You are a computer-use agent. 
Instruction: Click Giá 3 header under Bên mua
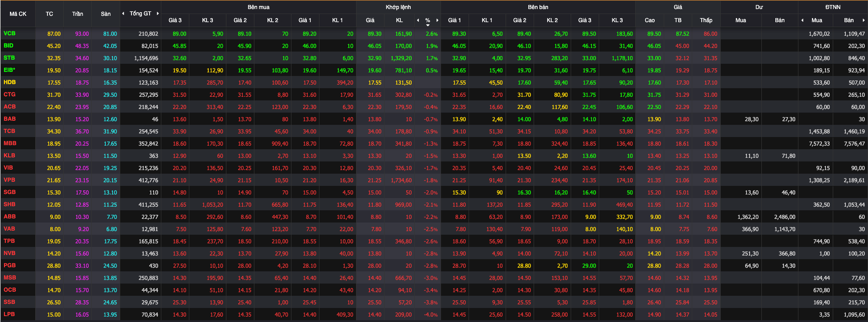coord(175,20)
